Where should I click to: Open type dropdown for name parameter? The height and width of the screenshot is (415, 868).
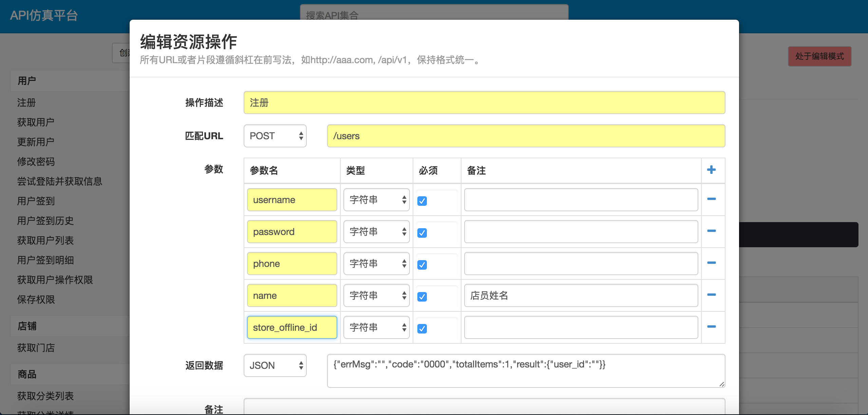click(376, 295)
